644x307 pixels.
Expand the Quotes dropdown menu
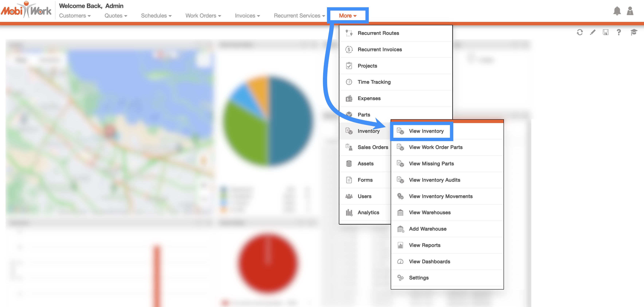point(116,16)
